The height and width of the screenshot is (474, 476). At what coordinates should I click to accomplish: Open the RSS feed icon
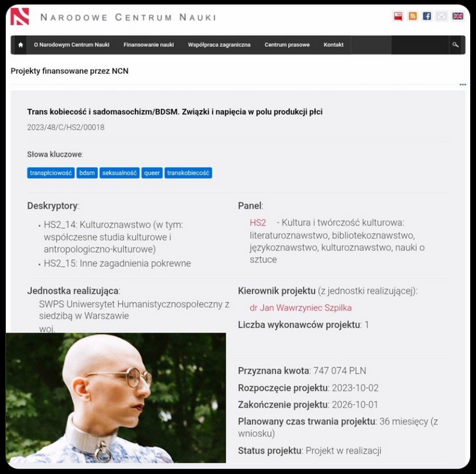tap(412, 16)
